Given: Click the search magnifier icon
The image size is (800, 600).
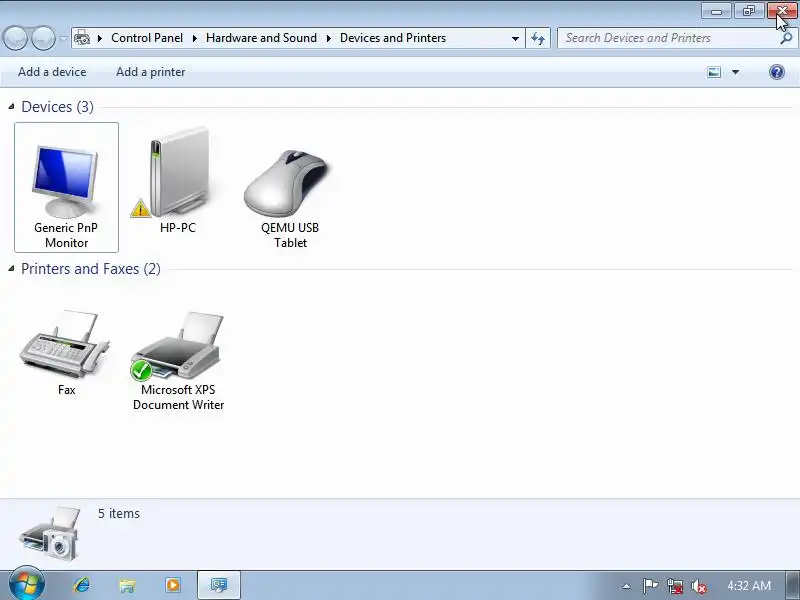Looking at the screenshot, I should (787, 38).
